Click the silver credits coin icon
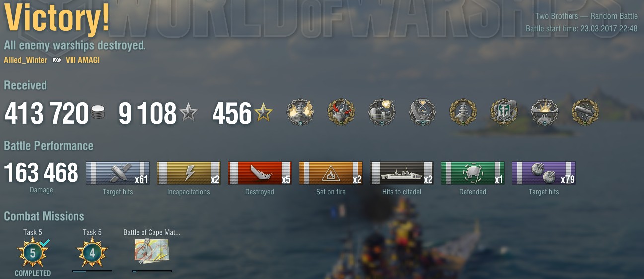The height and width of the screenshot is (279, 644). [98, 114]
